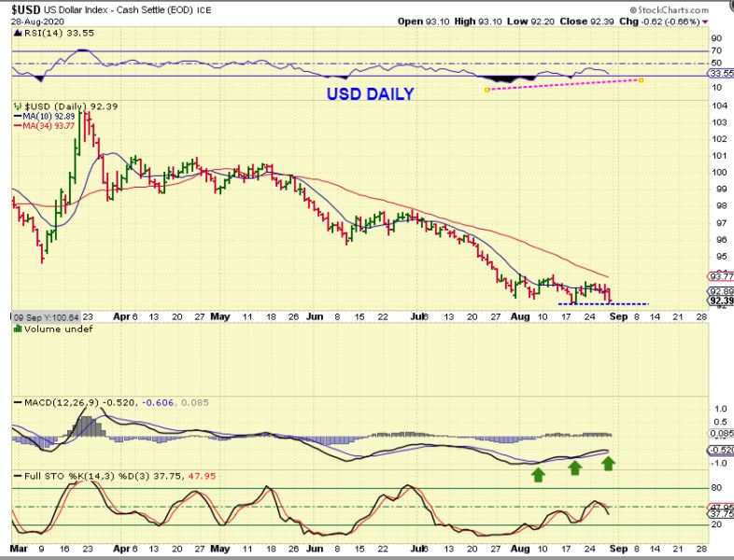This screenshot has height=560, width=734.
Task: Click the 0.085 MACD histogram value in legend
Action: 195,402
